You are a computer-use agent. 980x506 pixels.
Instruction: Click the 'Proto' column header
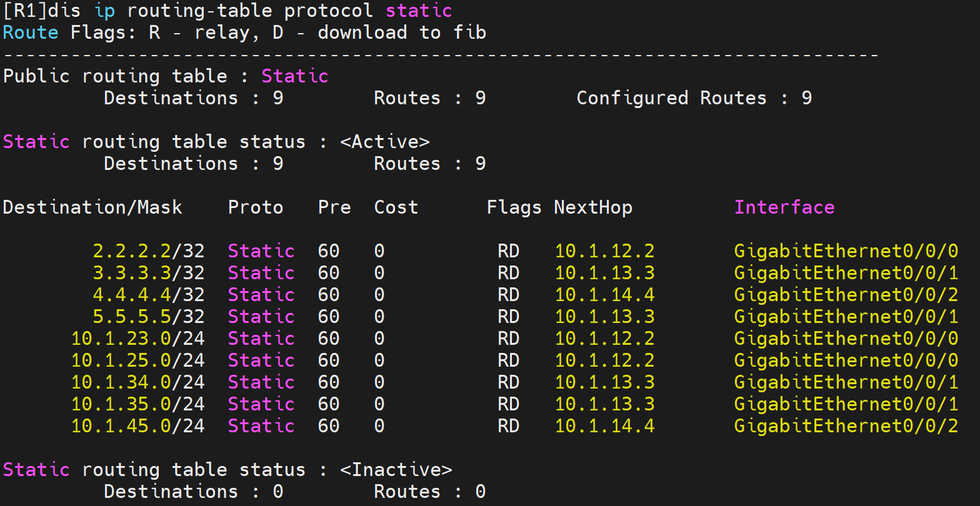tap(256, 207)
